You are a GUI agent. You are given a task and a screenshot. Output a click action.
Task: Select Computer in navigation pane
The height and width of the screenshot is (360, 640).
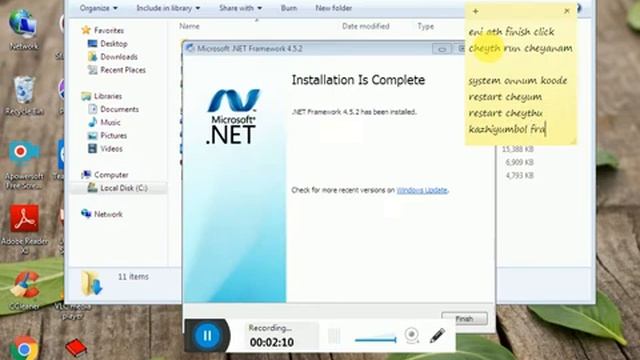coord(111,175)
